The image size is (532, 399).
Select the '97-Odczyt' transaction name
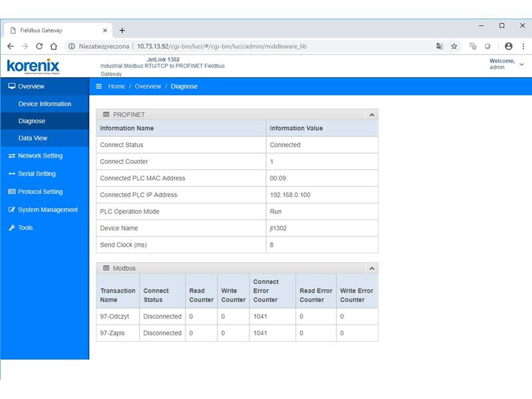(114, 317)
